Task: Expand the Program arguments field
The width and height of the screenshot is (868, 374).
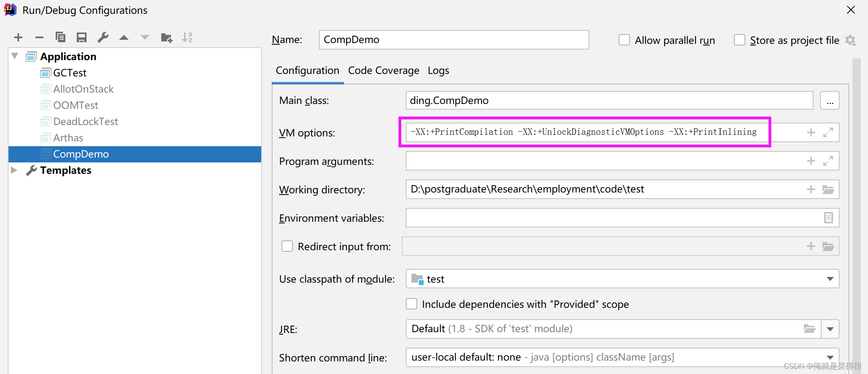Action: click(x=828, y=161)
